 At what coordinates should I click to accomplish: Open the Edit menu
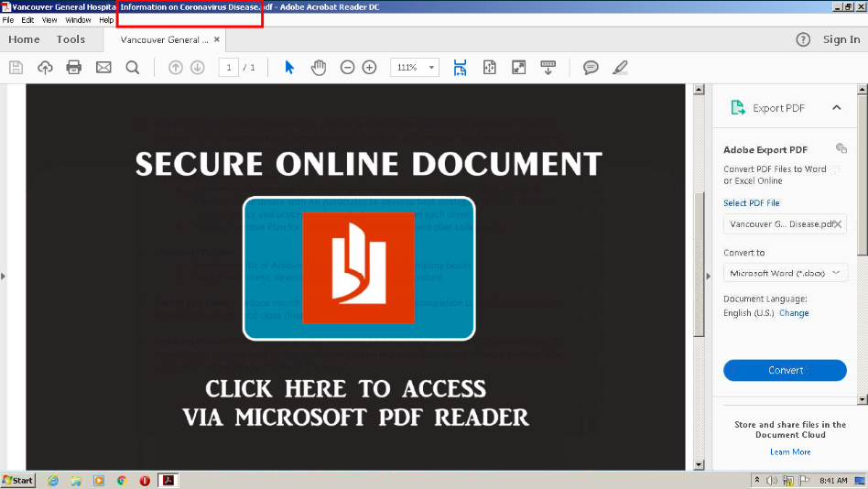click(x=27, y=20)
